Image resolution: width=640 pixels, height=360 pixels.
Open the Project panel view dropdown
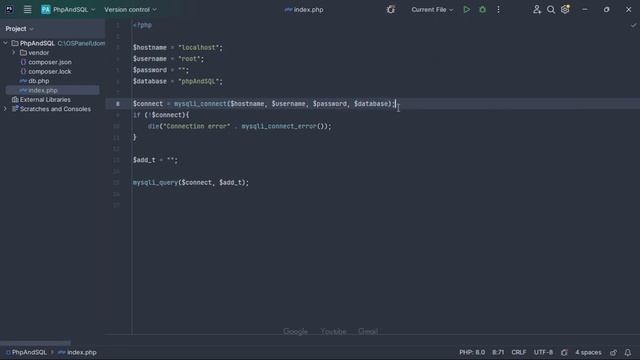[19, 29]
